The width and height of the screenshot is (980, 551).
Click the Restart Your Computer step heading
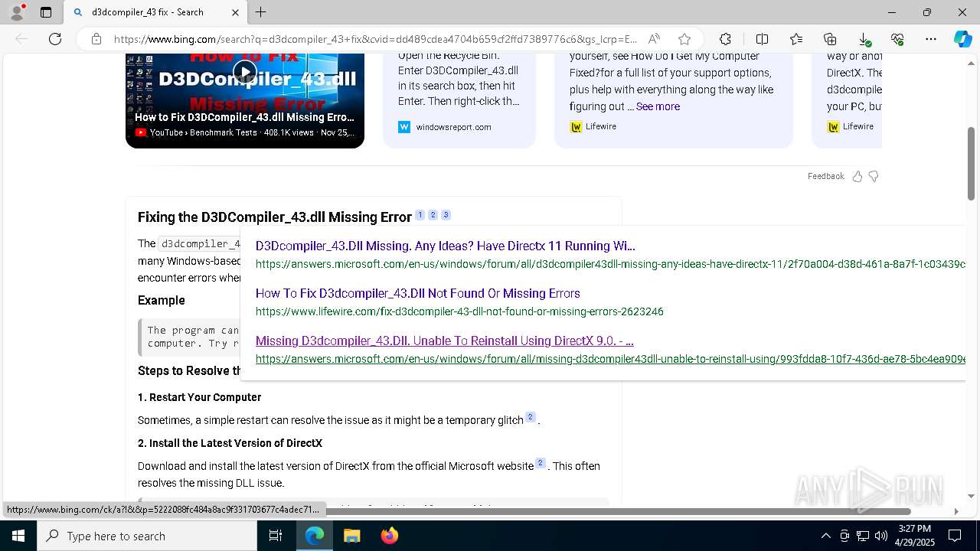(x=199, y=397)
